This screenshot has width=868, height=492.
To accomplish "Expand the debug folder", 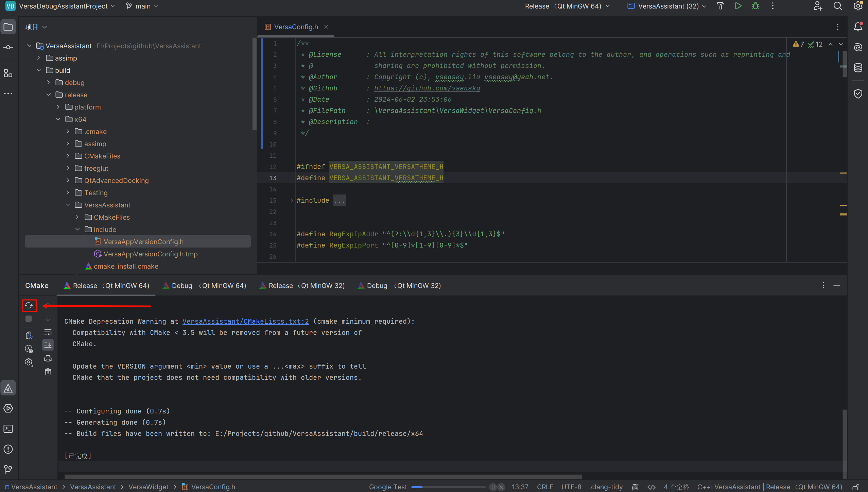I will (48, 83).
